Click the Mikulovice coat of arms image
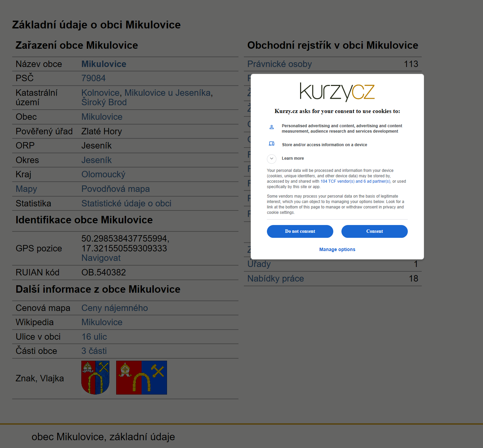The width and height of the screenshot is (483, 448). tap(95, 378)
